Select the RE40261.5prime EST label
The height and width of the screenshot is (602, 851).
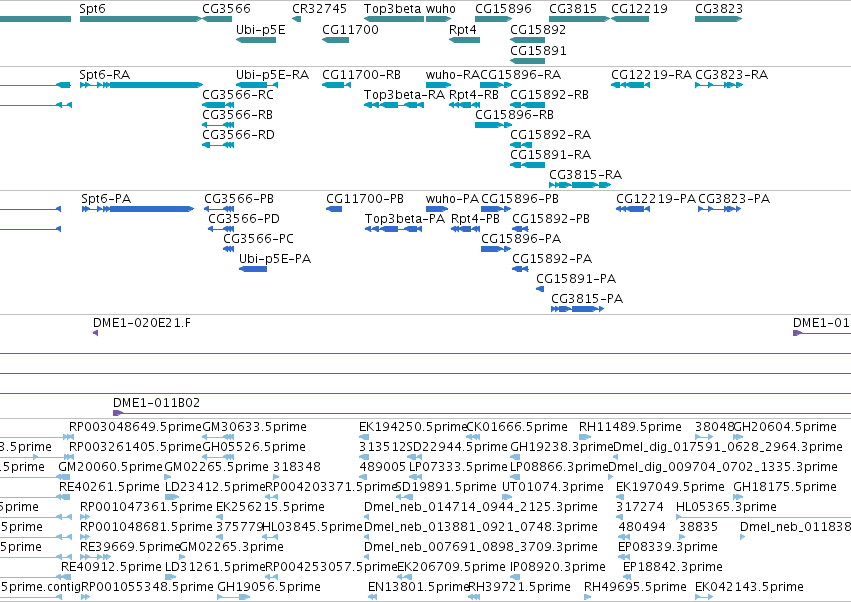[x=109, y=486]
